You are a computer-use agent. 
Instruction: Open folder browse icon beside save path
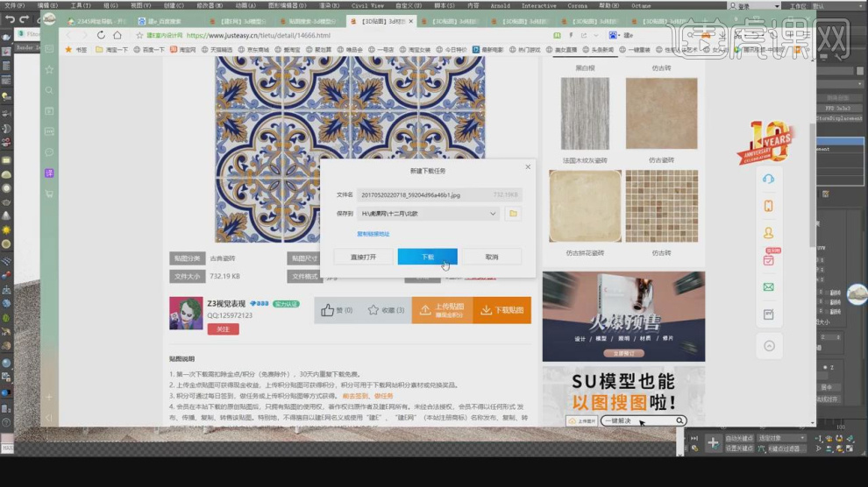[513, 214]
